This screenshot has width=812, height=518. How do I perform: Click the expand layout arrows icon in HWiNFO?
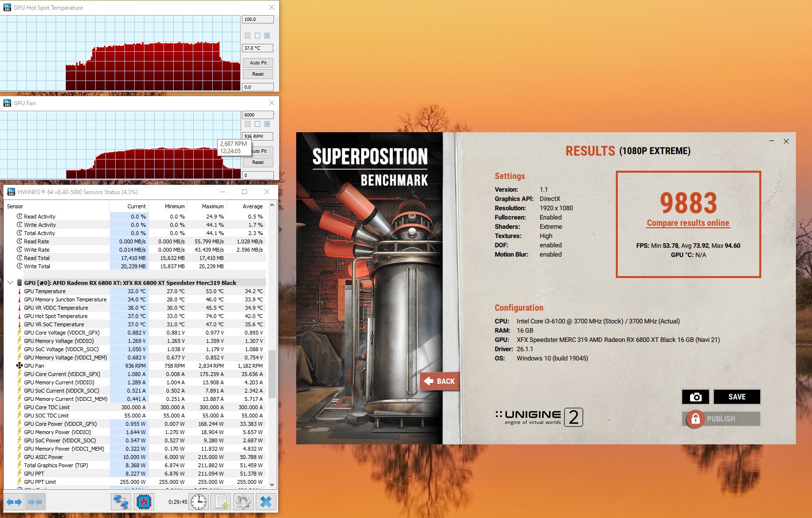(x=14, y=501)
